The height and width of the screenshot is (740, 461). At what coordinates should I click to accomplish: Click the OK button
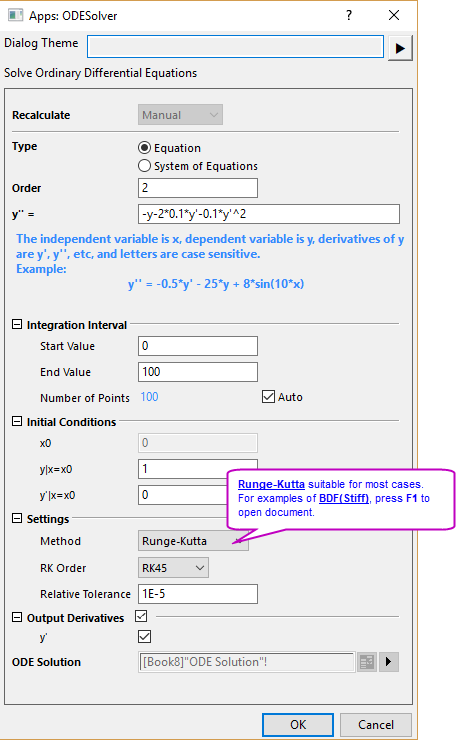pos(298,724)
